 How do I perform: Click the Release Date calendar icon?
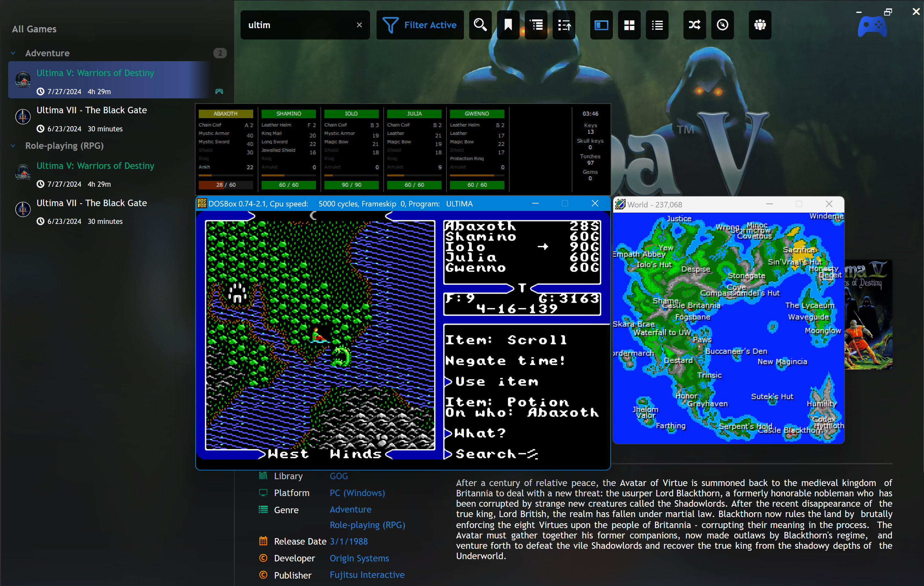[x=263, y=541]
